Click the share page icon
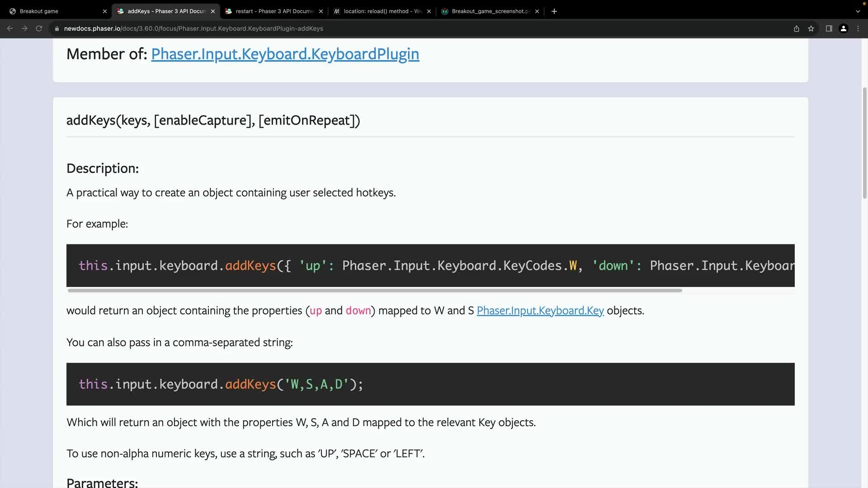 [797, 28]
